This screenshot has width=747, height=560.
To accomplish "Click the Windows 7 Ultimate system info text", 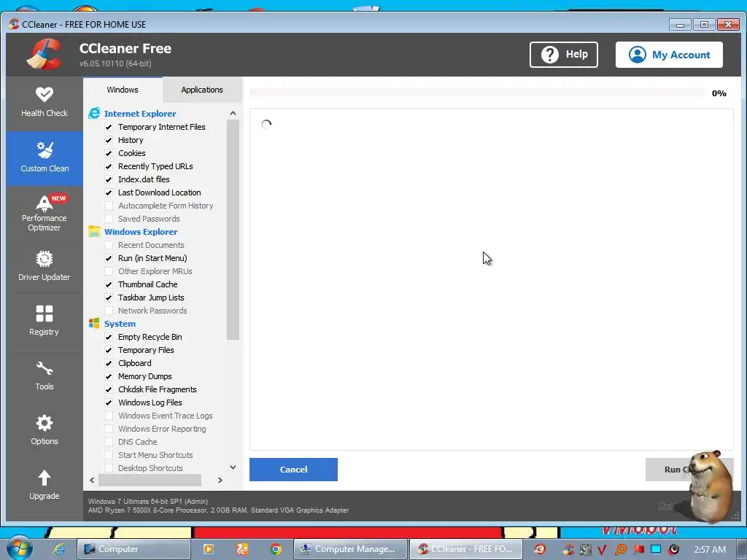I will [148, 502].
